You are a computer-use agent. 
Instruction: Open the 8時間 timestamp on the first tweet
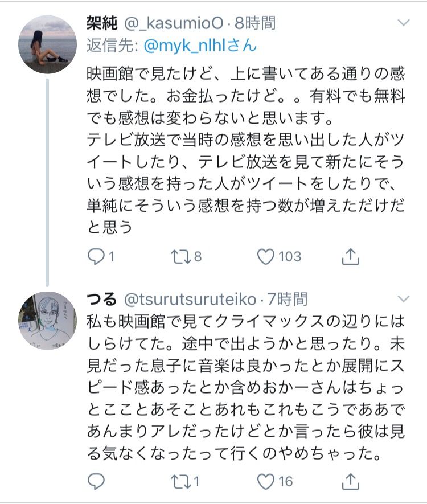click(x=255, y=23)
